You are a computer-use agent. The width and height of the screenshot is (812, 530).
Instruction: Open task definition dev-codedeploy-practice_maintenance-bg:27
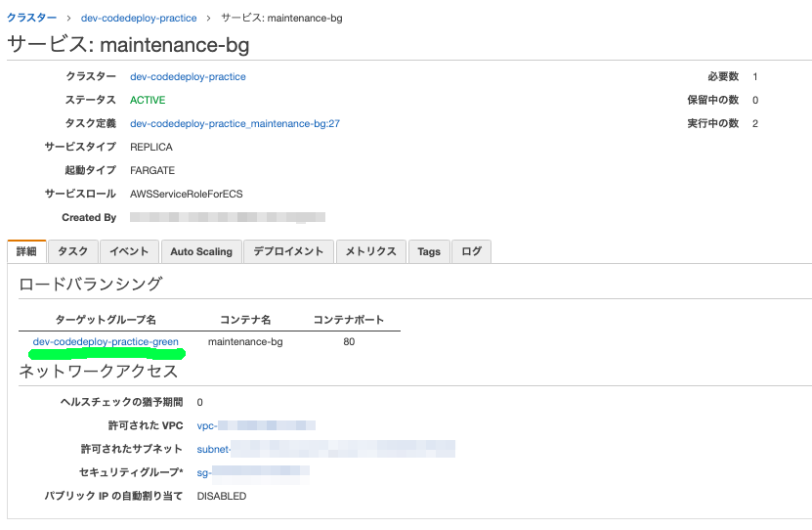point(235,123)
